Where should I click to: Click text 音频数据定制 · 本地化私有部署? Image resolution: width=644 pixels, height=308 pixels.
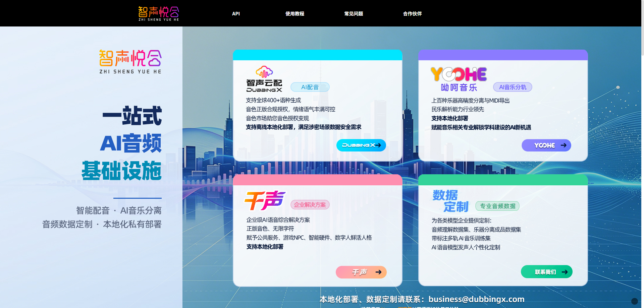point(102,224)
